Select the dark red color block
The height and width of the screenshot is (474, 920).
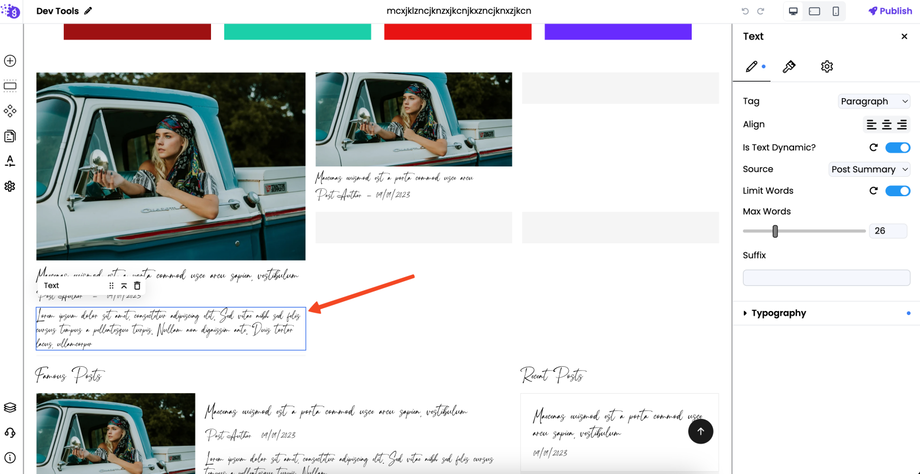click(x=137, y=32)
